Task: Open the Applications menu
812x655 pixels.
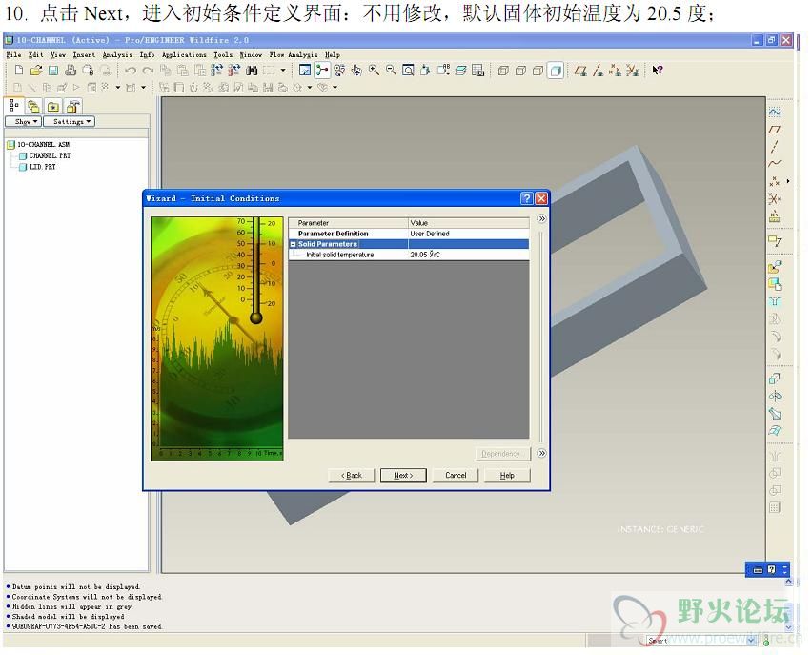Action: tap(184, 55)
